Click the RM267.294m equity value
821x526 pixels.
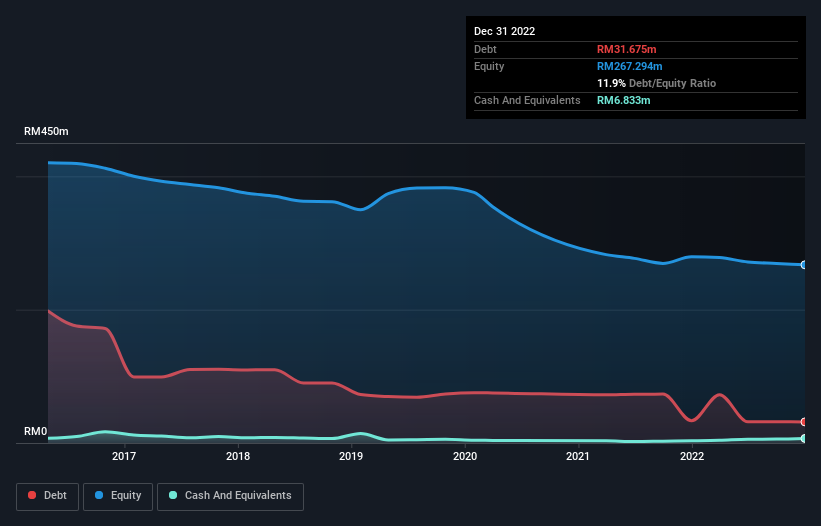point(629,66)
